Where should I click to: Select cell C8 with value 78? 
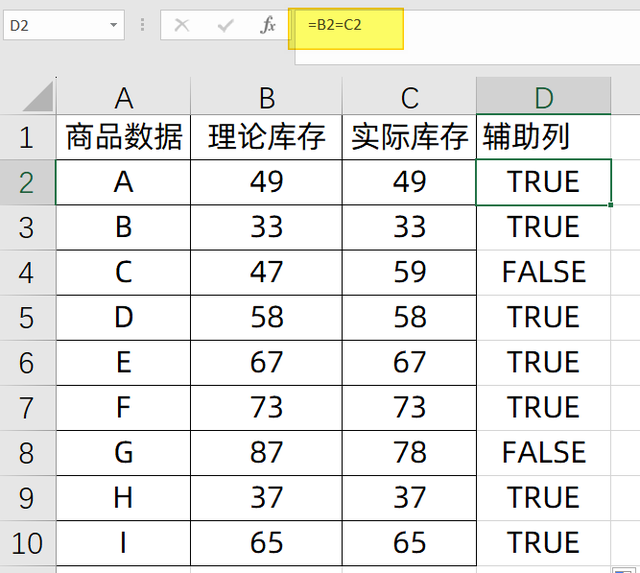pyautogui.click(x=409, y=453)
